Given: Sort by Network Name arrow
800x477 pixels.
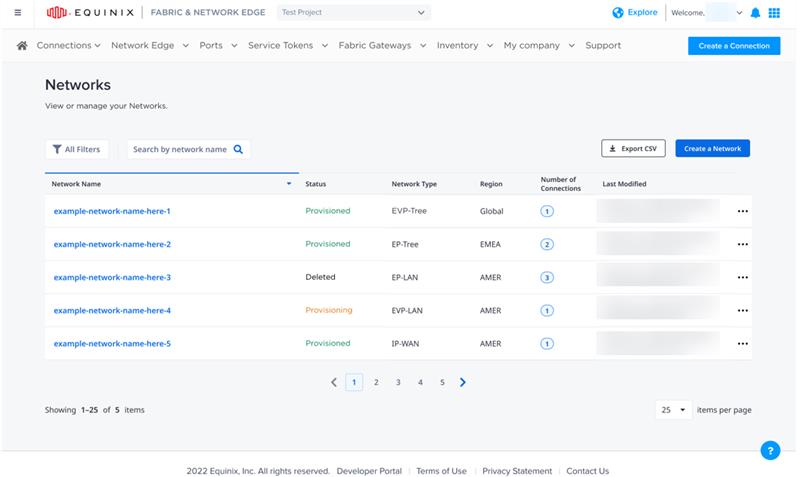Looking at the screenshot, I should click(289, 184).
